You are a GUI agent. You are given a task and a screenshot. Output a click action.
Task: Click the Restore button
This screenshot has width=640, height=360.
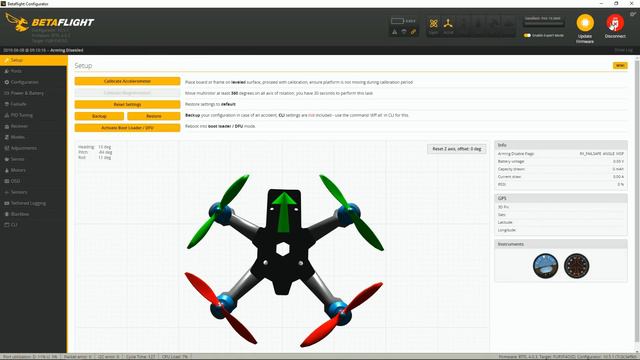tap(153, 116)
